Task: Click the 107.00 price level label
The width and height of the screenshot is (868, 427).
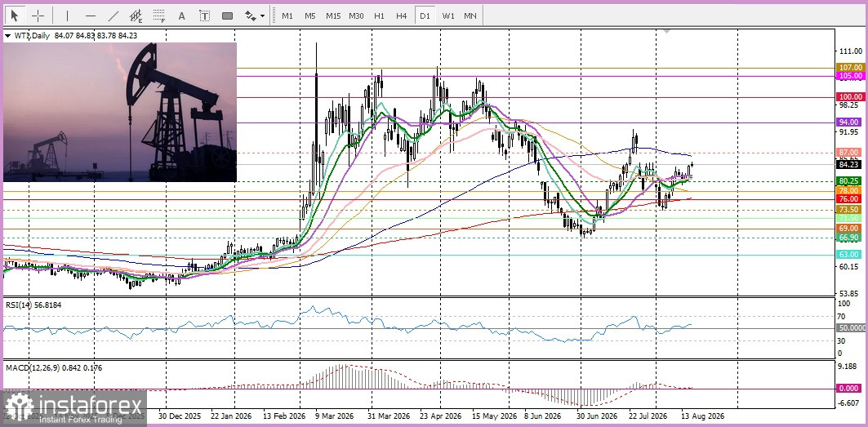Action: pos(848,68)
